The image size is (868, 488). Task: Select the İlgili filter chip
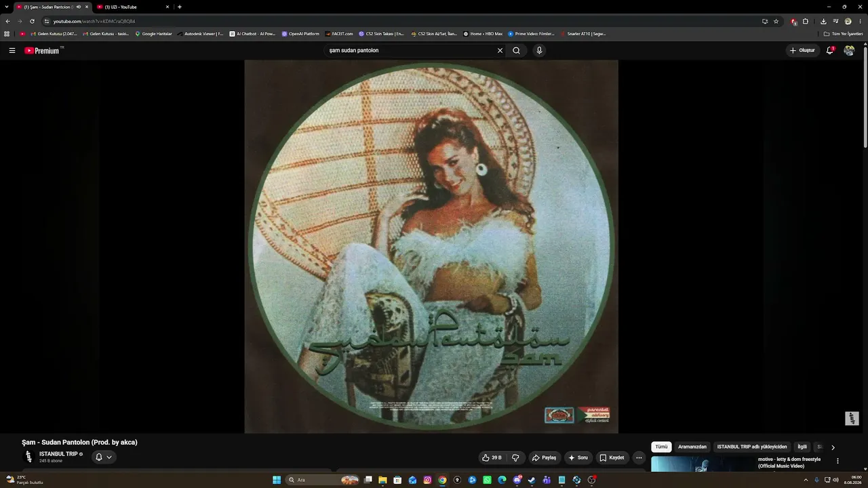tap(802, 447)
